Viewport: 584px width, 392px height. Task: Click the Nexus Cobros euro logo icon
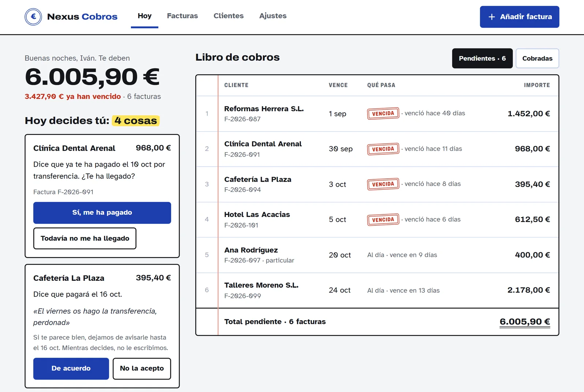click(x=33, y=16)
